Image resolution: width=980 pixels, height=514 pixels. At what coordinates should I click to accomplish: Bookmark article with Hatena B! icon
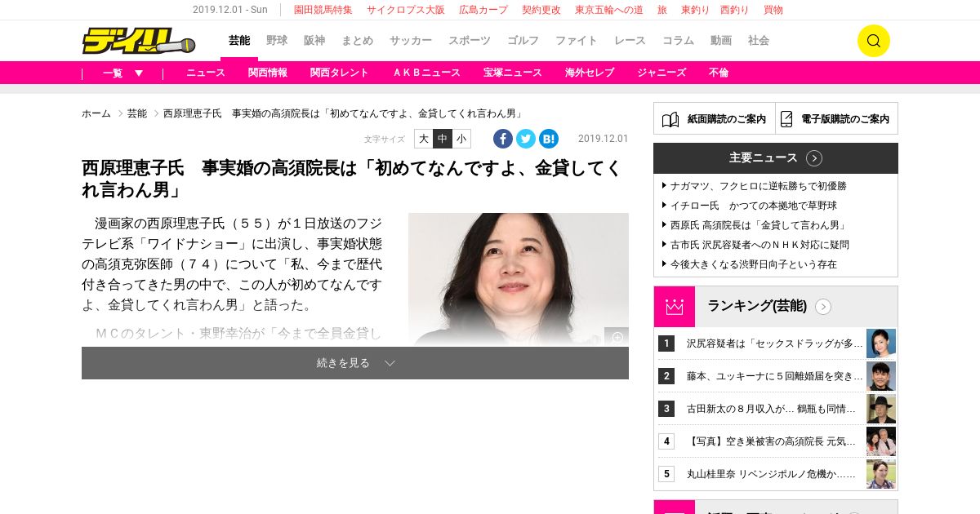coord(549,139)
